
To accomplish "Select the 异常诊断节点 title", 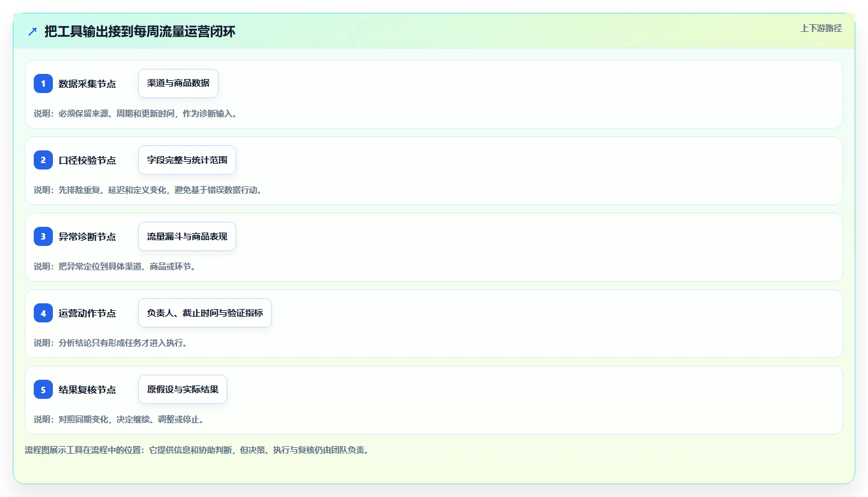I will (87, 236).
